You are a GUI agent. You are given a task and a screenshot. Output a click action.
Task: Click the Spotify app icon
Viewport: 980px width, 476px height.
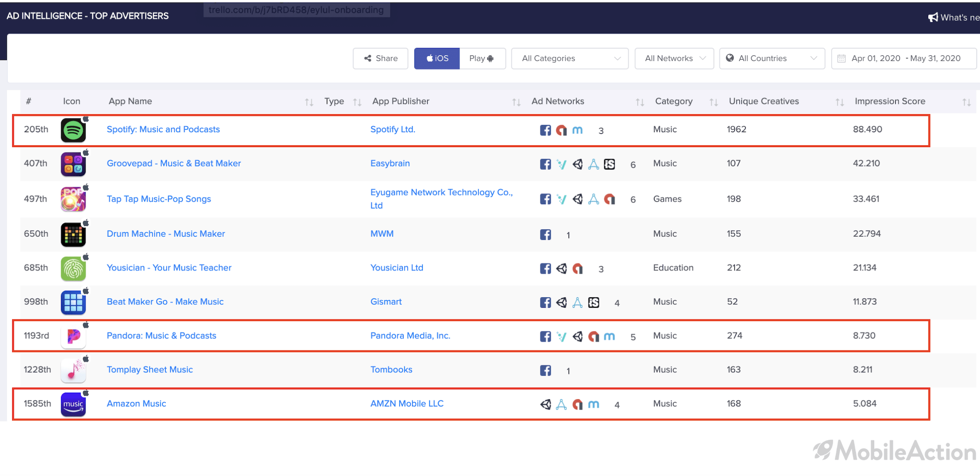coord(73,129)
